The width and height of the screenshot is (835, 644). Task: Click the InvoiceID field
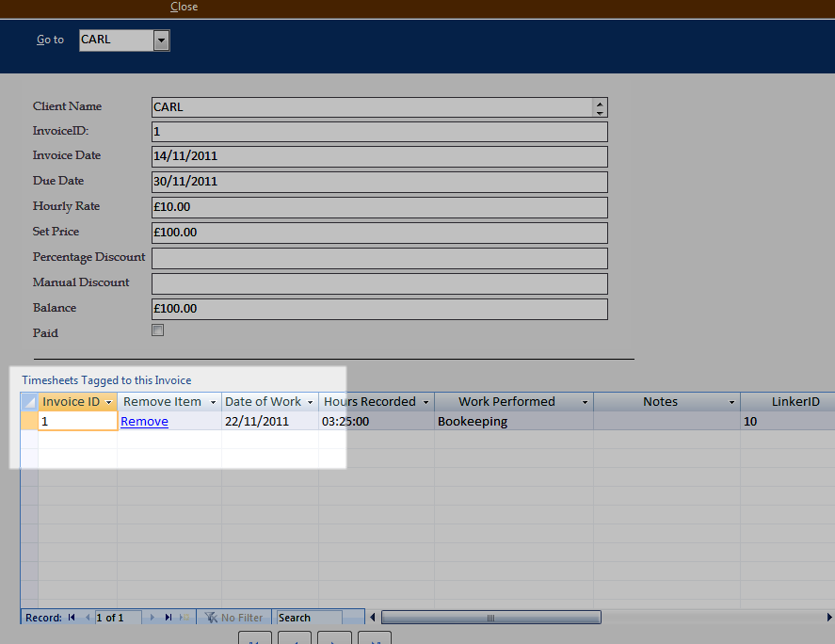point(379,132)
